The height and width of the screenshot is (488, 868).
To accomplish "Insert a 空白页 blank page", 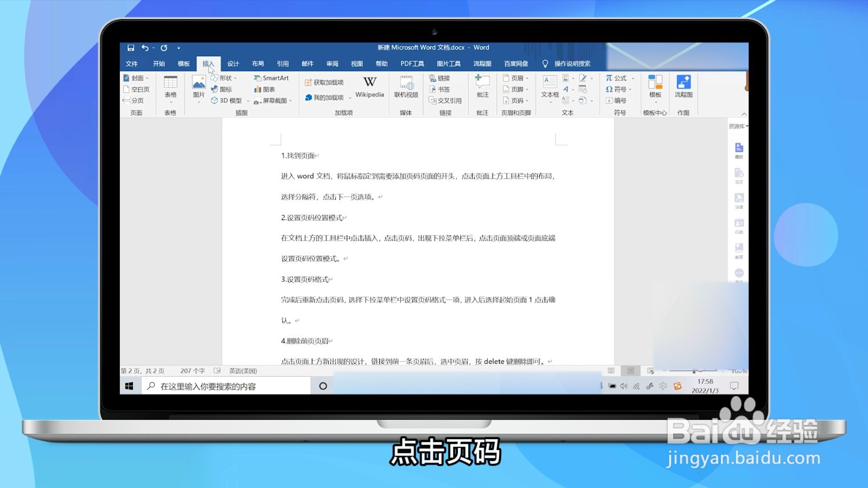I will click(137, 89).
